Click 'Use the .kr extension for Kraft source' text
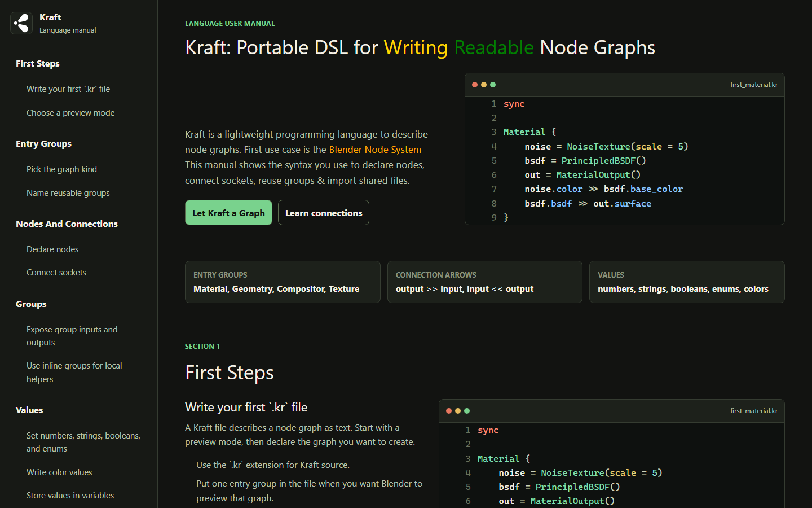 273,465
